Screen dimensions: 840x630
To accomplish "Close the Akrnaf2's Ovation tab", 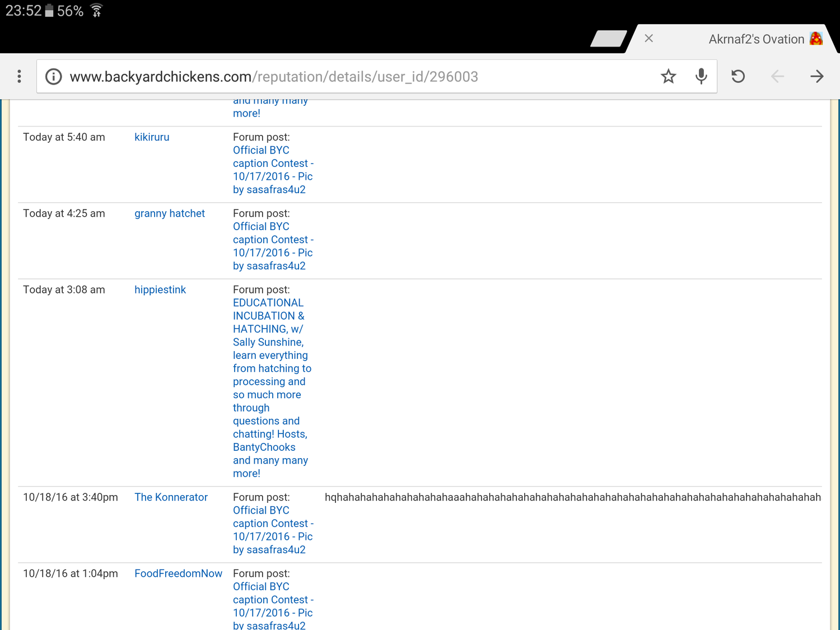I will click(648, 39).
